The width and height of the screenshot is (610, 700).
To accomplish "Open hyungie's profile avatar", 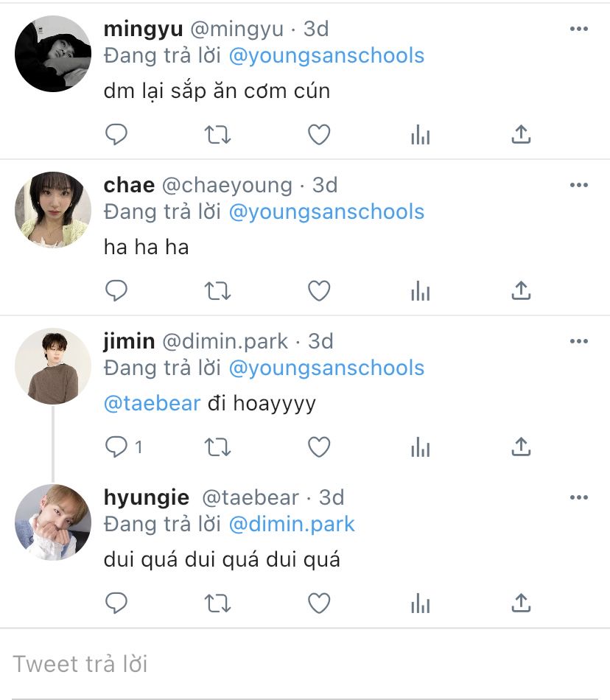I will pos(53,522).
